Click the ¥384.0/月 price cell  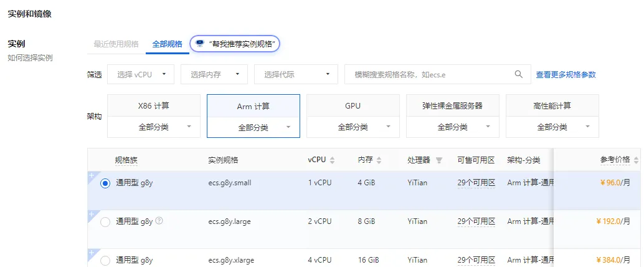click(613, 260)
